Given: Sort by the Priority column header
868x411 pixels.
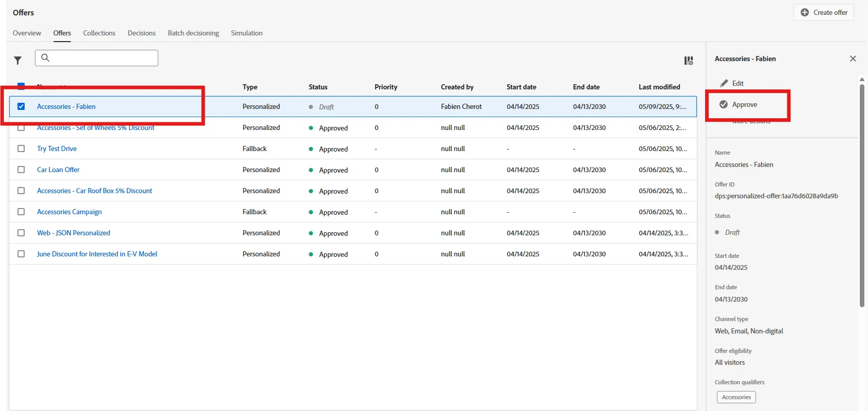Looking at the screenshot, I should click(386, 87).
